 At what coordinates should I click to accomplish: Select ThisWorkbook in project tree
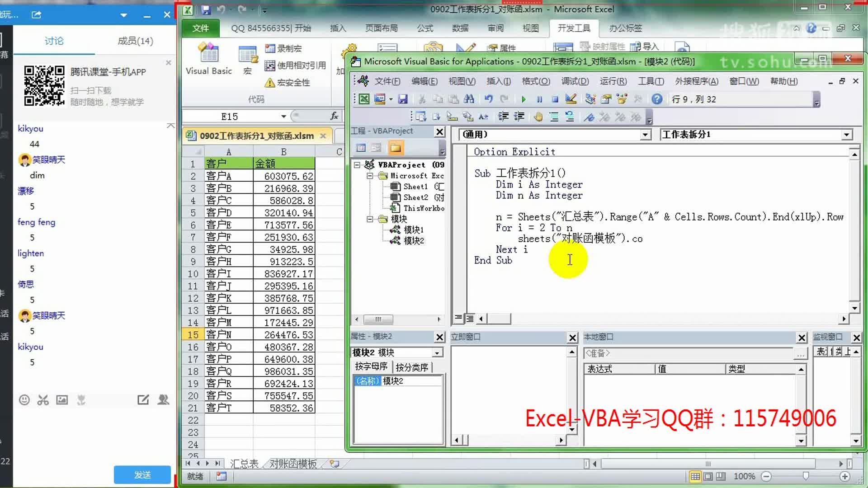424,208
